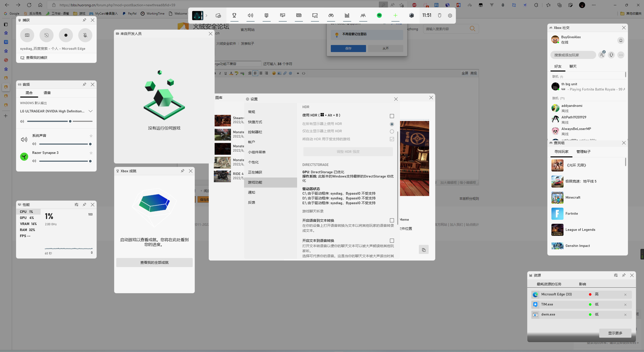The image size is (644, 352).
Task: Add a new widget with the plus icon
Action: pyautogui.click(x=395, y=15)
